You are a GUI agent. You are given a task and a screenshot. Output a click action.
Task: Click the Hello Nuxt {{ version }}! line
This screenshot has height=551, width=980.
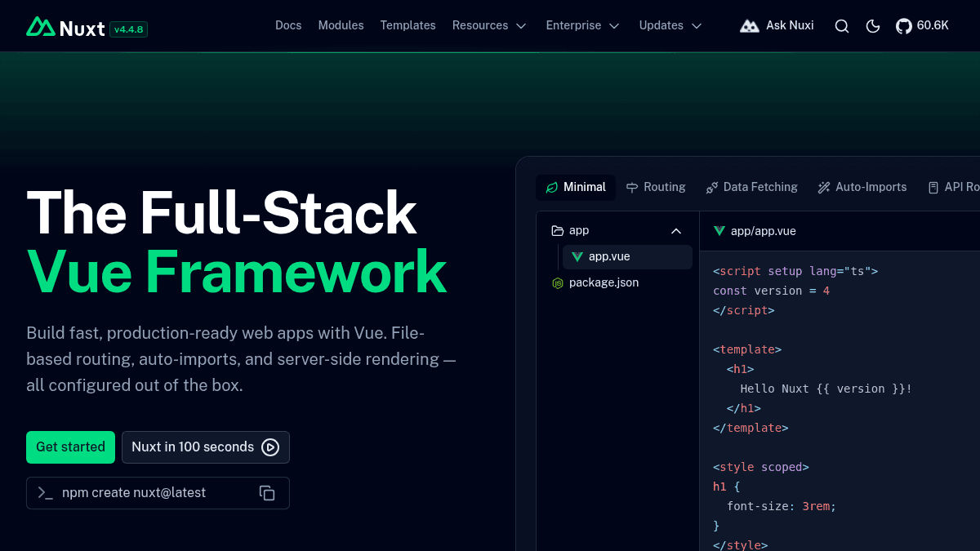pos(826,389)
